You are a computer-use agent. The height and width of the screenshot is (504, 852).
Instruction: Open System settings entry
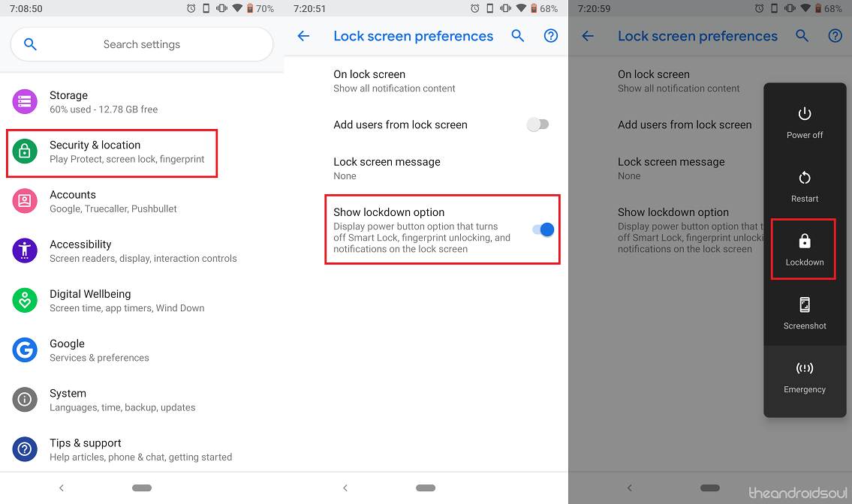142,400
